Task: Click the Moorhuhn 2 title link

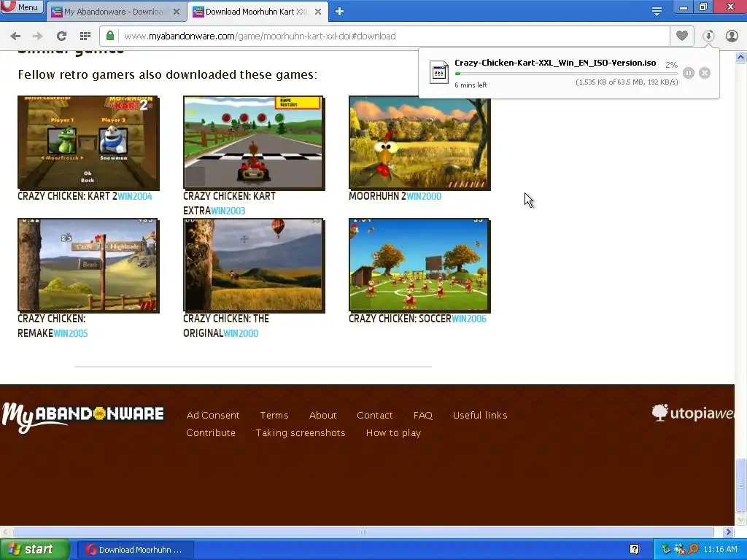Action: [377, 196]
